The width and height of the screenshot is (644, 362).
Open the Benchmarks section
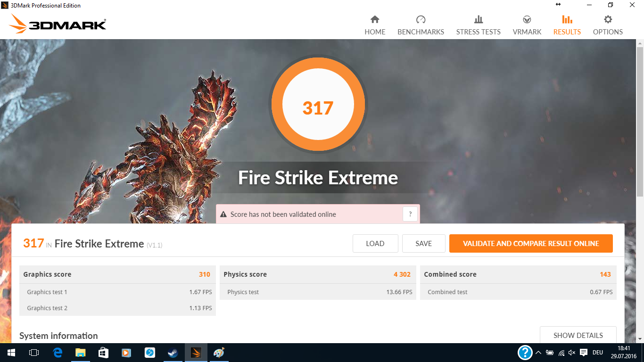click(x=421, y=25)
